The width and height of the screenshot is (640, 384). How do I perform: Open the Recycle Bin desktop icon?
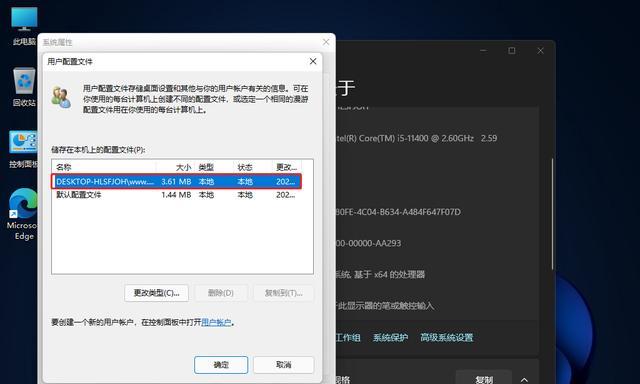(x=24, y=87)
